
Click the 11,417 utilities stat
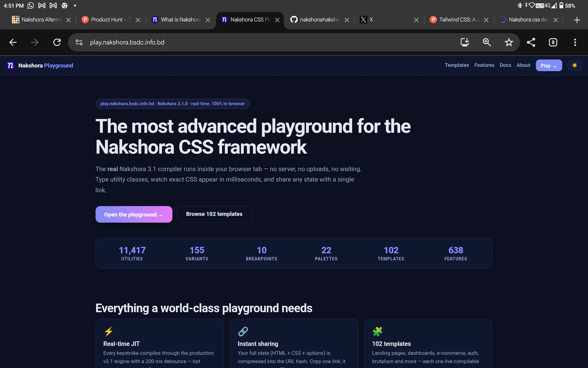pyautogui.click(x=132, y=254)
